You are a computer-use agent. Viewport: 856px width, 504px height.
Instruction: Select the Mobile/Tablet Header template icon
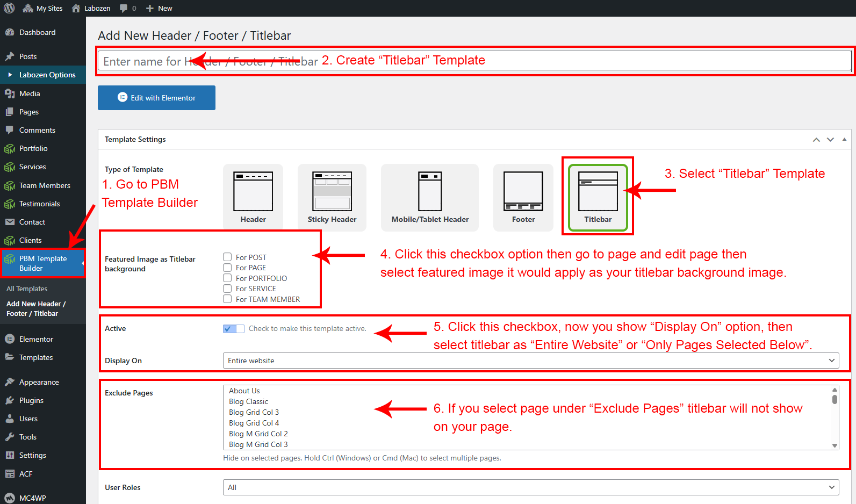click(430, 192)
